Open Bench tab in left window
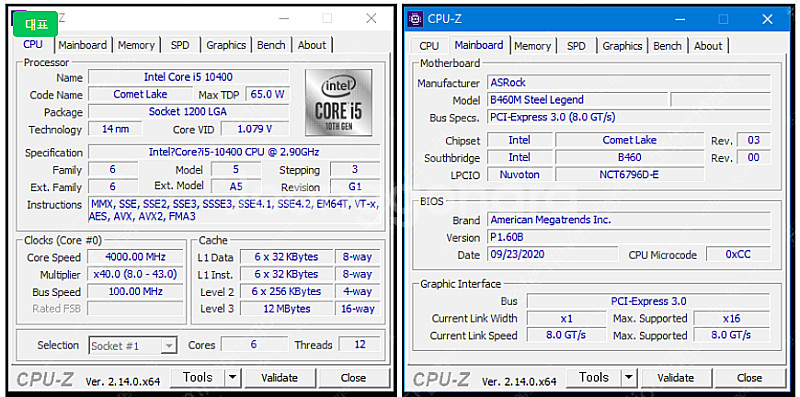Viewport: 800px width, 397px height. (x=271, y=45)
